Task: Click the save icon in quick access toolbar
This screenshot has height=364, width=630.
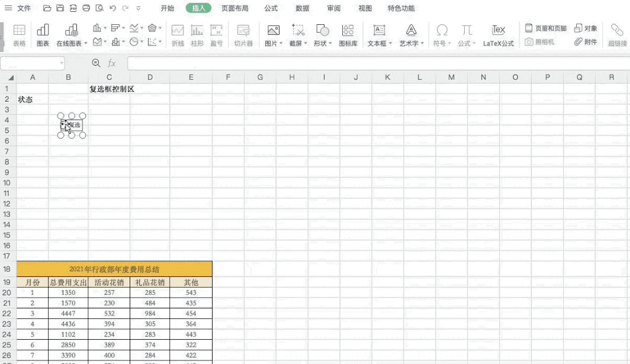Action: coord(60,8)
